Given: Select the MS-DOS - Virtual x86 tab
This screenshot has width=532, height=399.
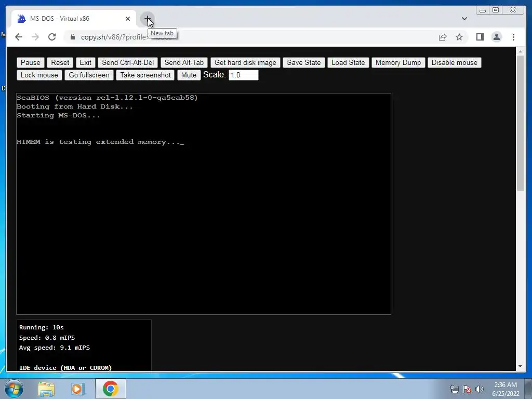Looking at the screenshot, I should tap(74, 19).
